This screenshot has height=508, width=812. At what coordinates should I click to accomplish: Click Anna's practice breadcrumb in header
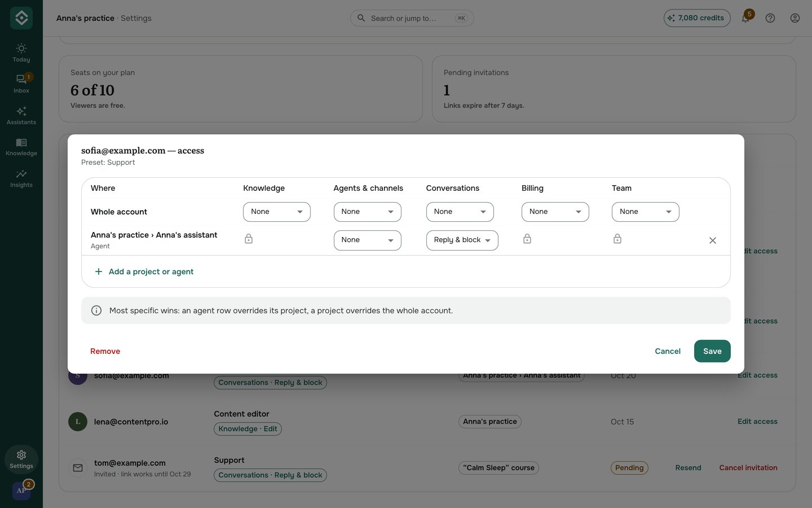[85, 18]
